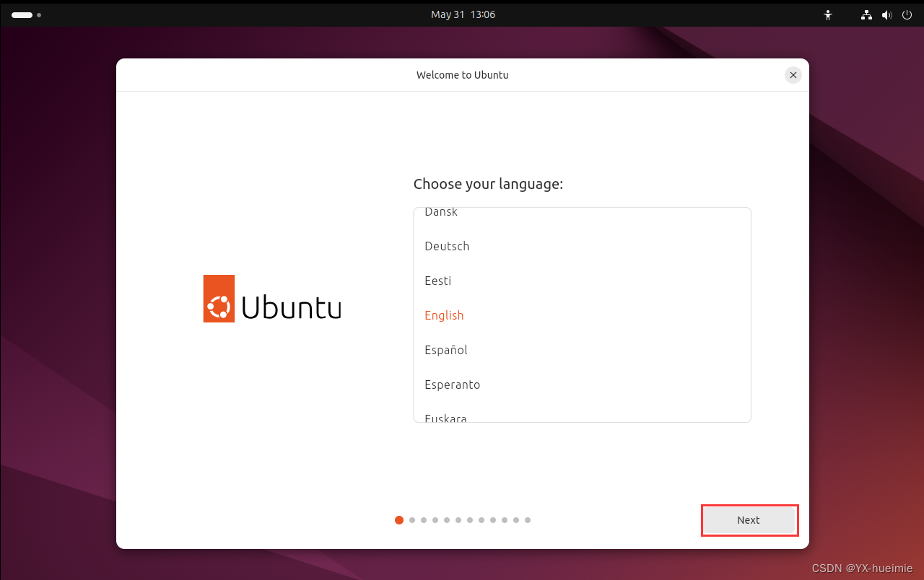
Task: Click the Activities workspace indicator pill
Action: click(x=22, y=14)
